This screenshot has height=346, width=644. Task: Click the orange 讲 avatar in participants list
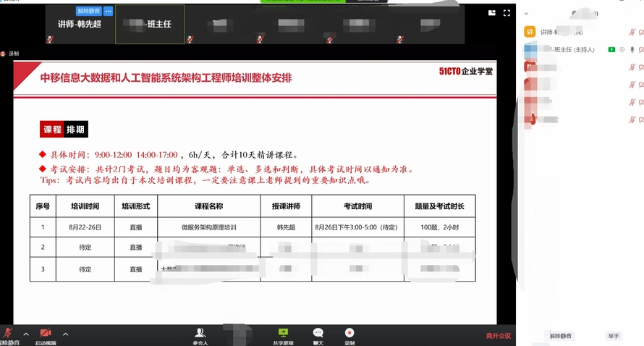point(530,32)
